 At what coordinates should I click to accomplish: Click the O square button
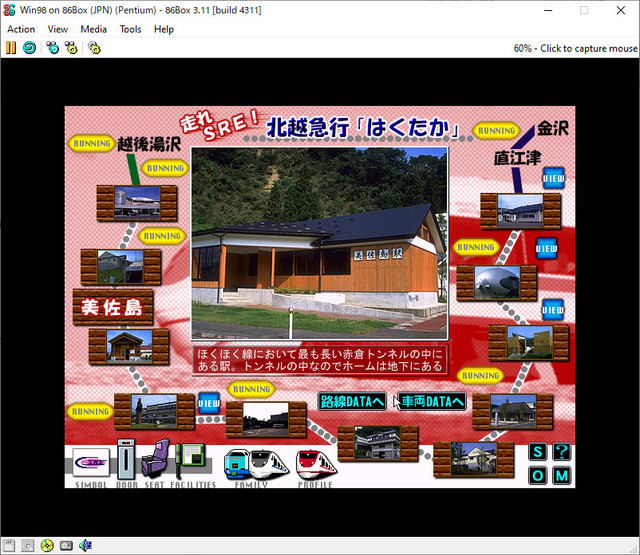click(x=538, y=475)
